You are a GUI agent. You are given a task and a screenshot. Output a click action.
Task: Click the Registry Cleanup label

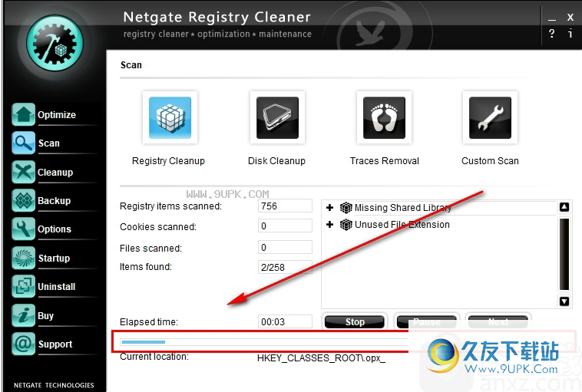click(x=168, y=161)
